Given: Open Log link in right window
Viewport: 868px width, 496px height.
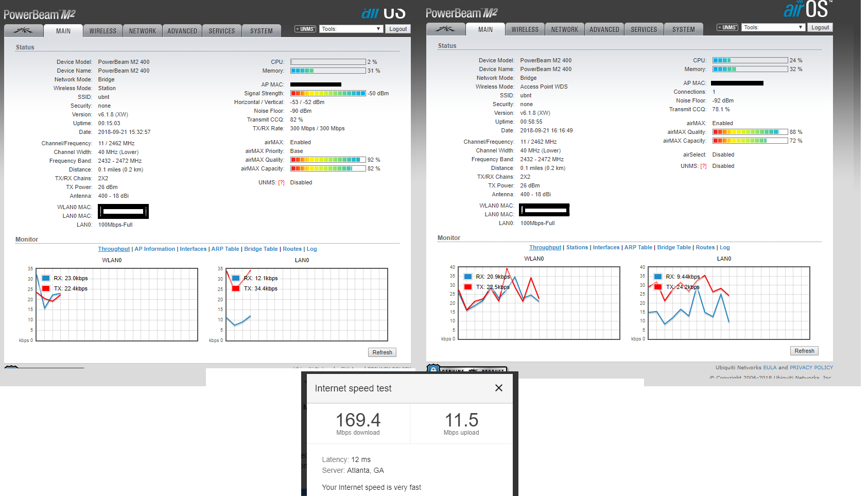Looking at the screenshot, I should (x=725, y=247).
